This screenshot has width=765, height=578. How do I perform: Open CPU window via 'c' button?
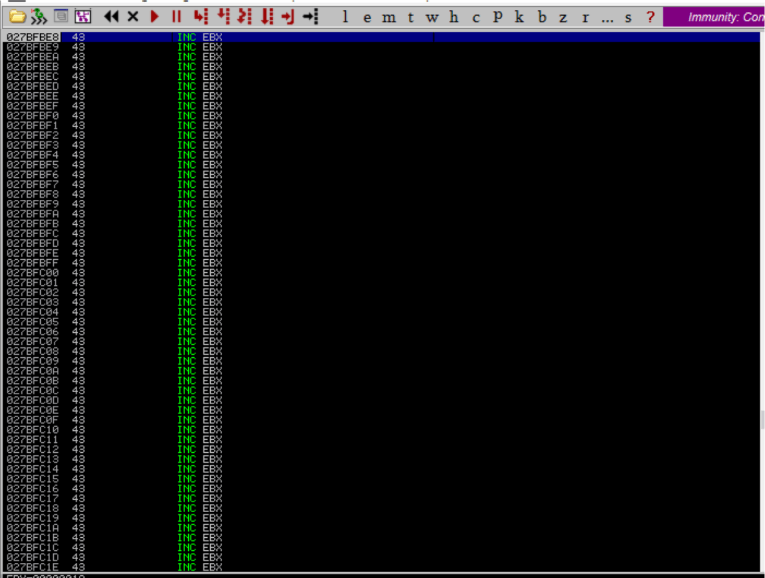click(x=476, y=18)
